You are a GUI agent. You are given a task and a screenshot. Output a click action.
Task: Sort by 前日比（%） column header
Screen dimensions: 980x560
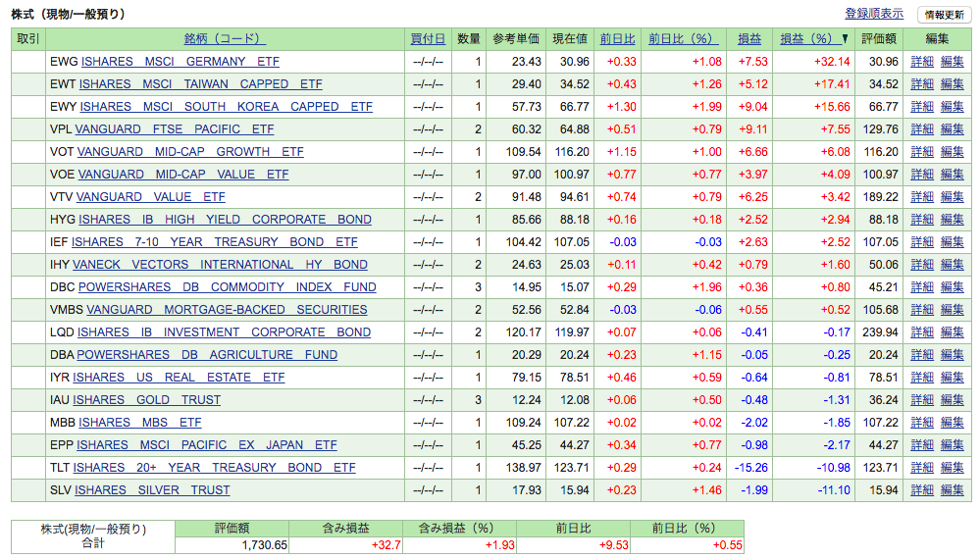tap(683, 39)
